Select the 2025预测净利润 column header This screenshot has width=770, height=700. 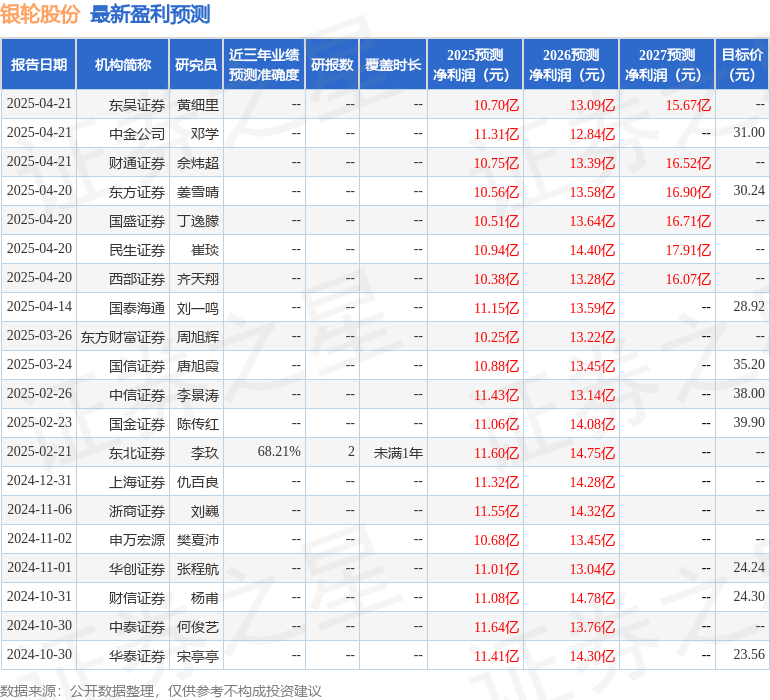475,64
